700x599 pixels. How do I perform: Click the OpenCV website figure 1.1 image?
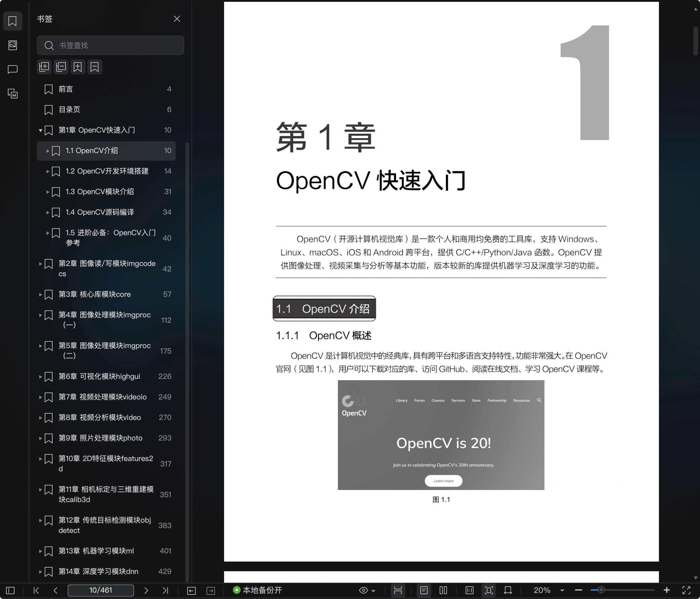click(x=441, y=435)
